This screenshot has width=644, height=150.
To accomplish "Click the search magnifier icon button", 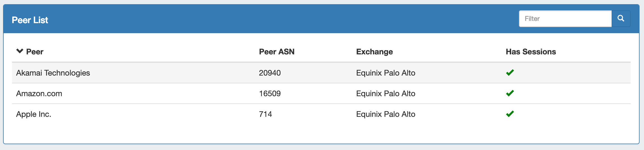I will coord(621,18).
